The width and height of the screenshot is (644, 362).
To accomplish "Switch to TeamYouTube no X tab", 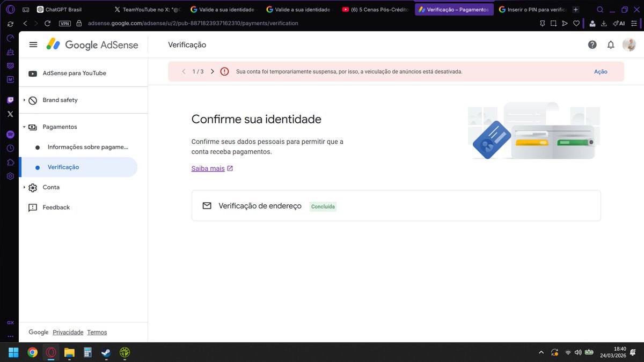I will (x=148, y=10).
